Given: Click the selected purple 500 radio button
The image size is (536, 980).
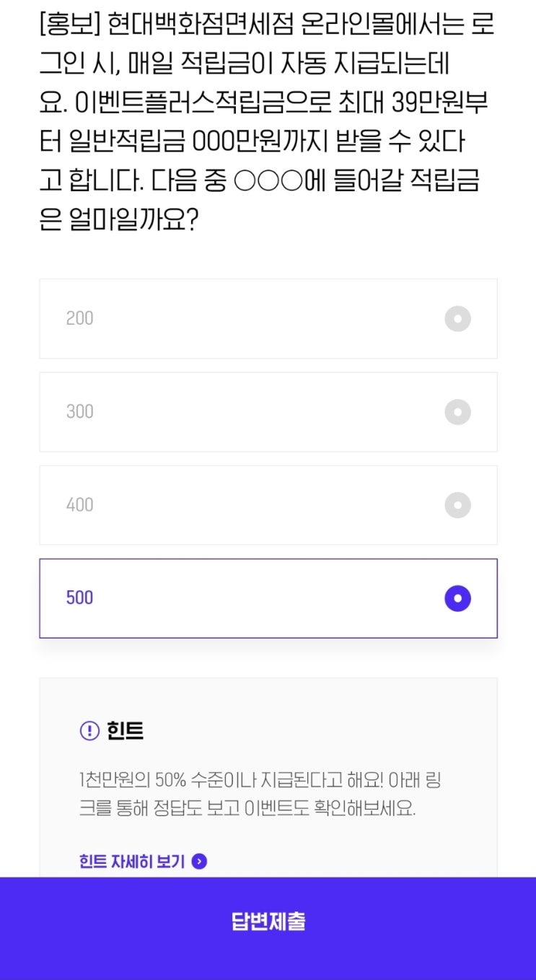Looking at the screenshot, I should click(457, 598).
